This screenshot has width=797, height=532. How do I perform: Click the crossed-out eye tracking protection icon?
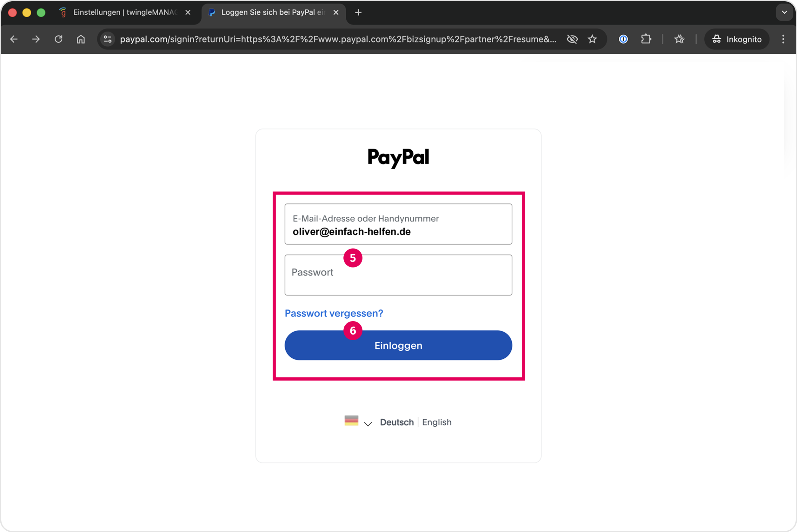click(572, 39)
